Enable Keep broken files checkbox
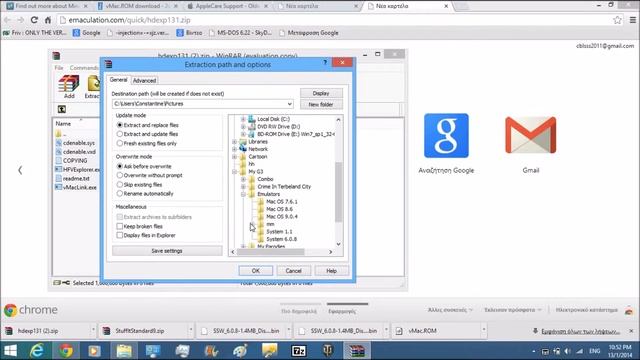 (x=120, y=226)
